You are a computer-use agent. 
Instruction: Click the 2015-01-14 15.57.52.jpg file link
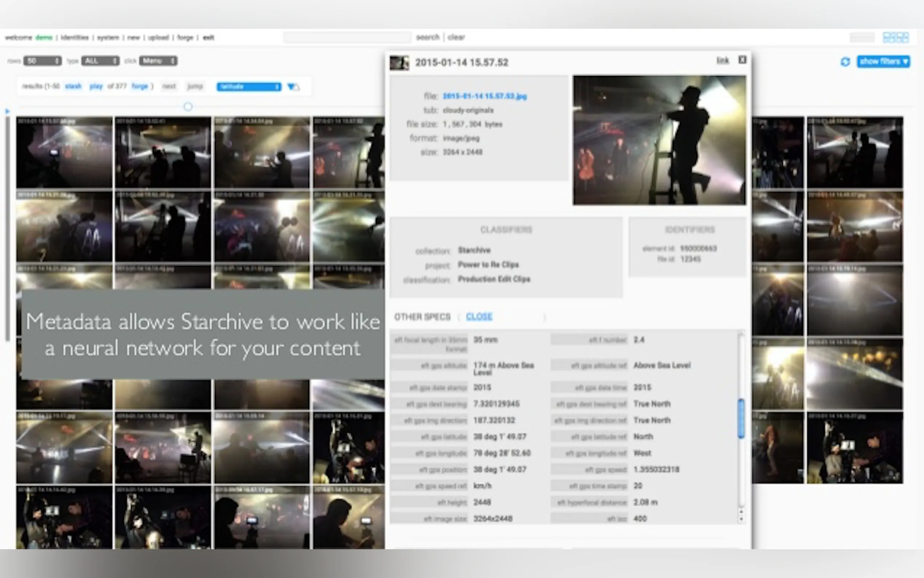(x=484, y=96)
